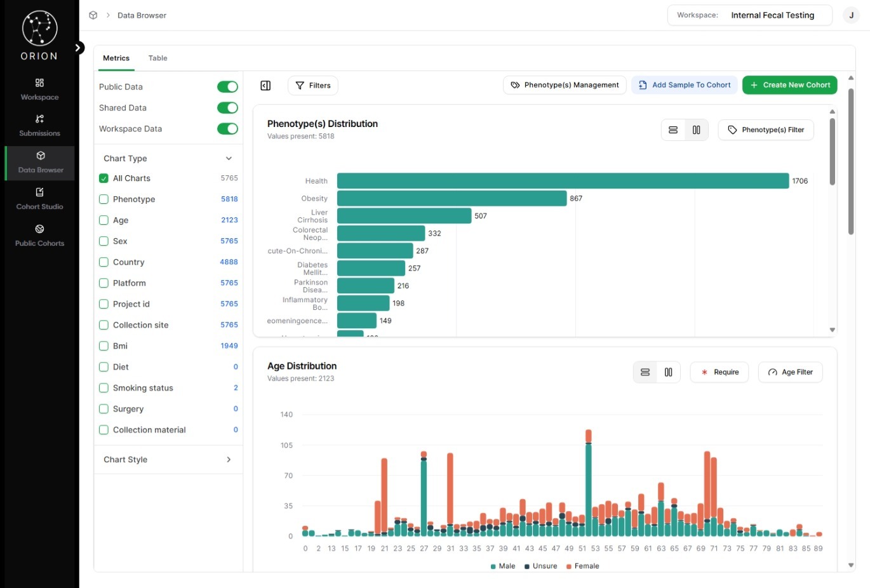870x588 pixels.
Task: Switch to the Table tab
Action: click(x=157, y=58)
